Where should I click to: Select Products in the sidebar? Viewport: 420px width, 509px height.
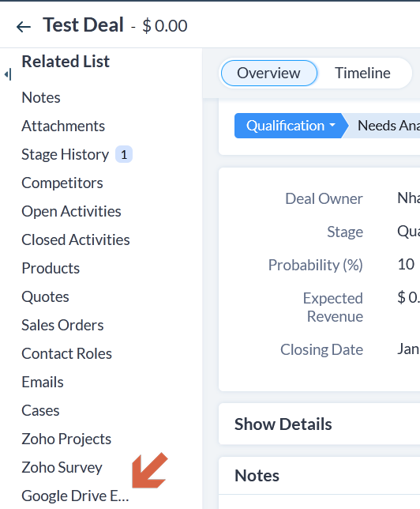[51, 268]
